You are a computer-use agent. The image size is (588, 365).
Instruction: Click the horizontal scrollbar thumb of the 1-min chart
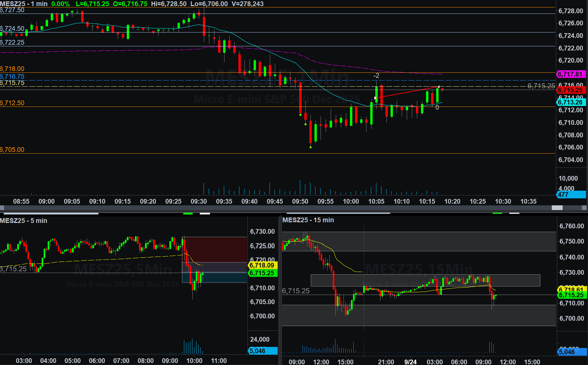pos(557,208)
